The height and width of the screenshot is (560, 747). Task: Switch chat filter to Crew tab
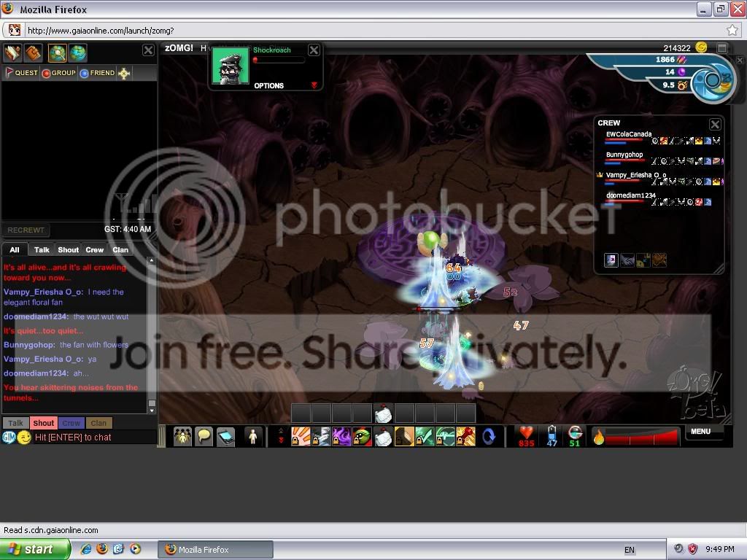pyautogui.click(x=94, y=250)
